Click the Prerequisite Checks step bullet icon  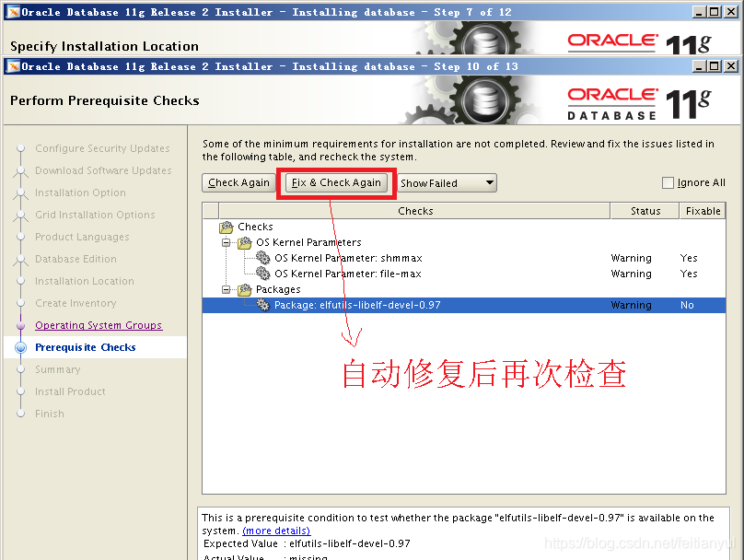click(x=20, y=348)
